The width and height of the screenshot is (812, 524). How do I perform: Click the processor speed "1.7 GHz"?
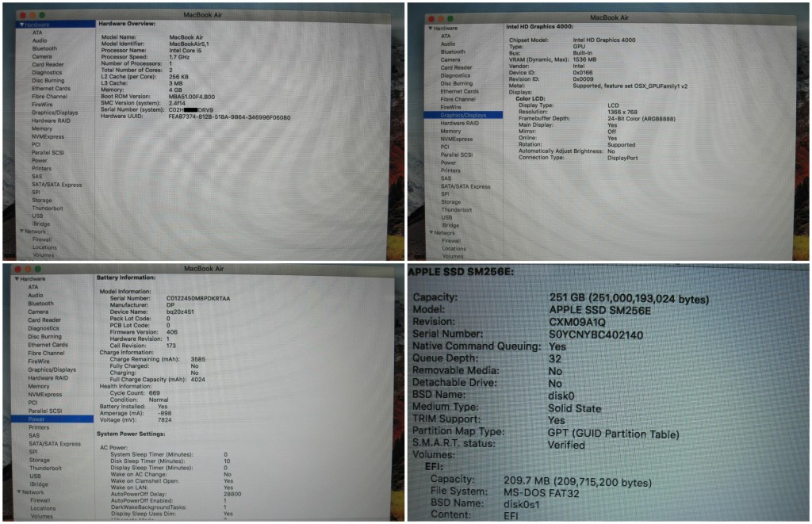tap(179, 57)
